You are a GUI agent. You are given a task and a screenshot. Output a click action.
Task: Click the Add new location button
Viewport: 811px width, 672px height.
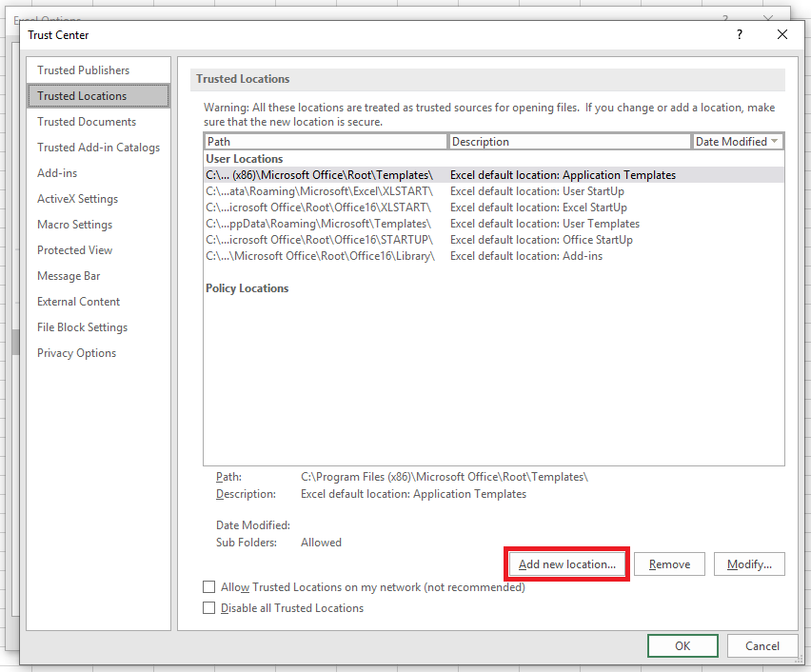[567, 563]
